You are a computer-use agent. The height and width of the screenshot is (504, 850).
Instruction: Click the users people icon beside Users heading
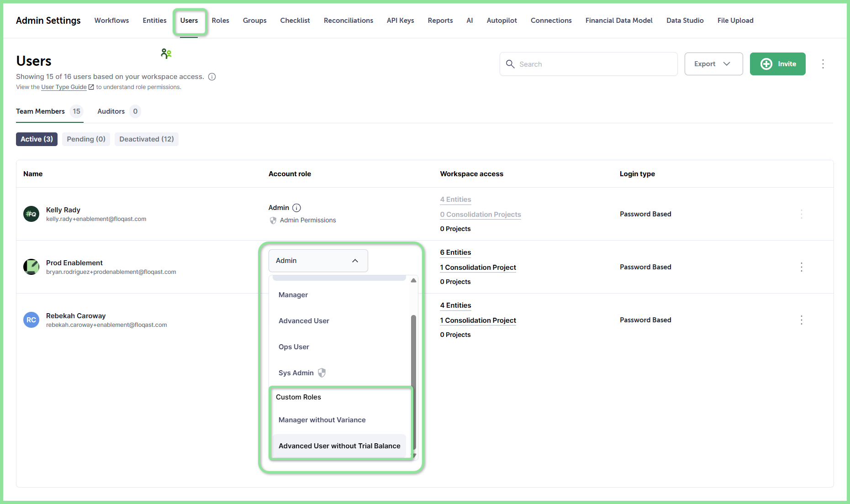[166, 54]
